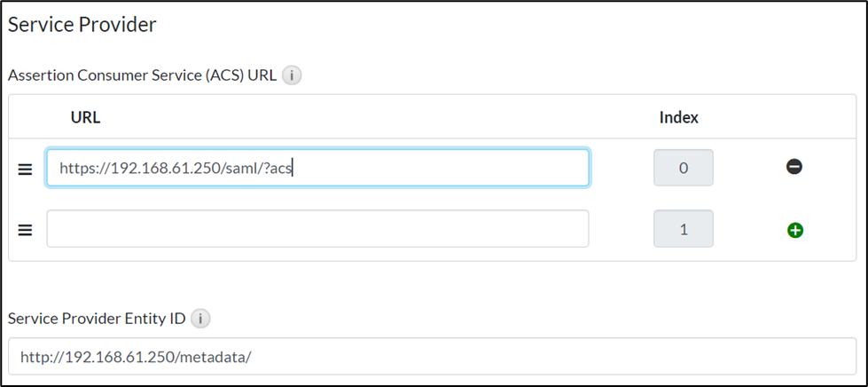868x387 pixels.
Task: Remove the first ACS URL with minus icon
Action: (x=794, y=167)
